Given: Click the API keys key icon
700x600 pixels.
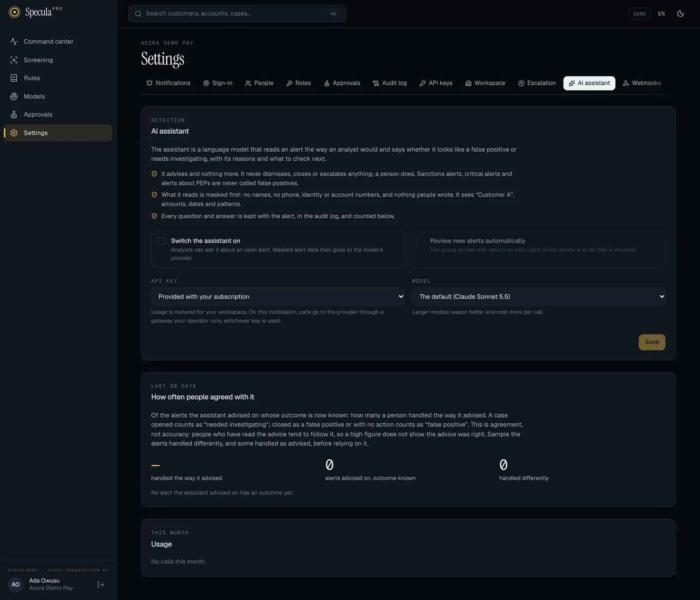Looking at the screenshot, I should click(423, 83).
